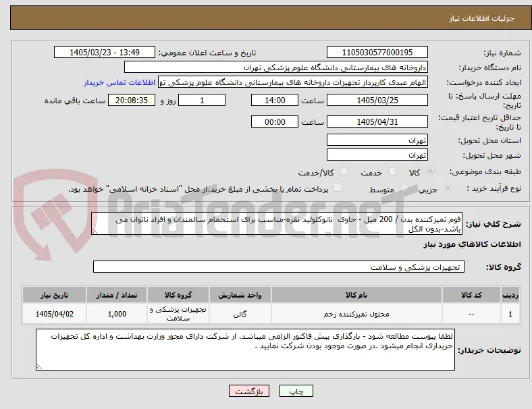Click the ردیف column header

(510, 295)
